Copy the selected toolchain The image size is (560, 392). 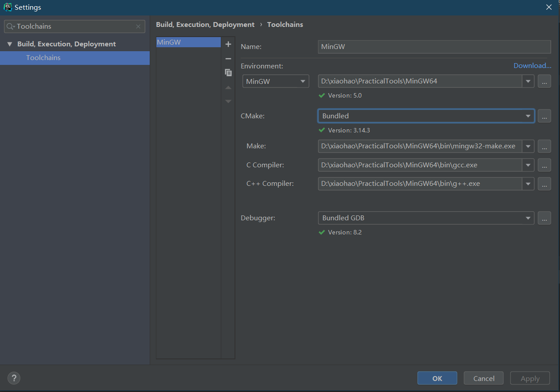coord(228,73)
